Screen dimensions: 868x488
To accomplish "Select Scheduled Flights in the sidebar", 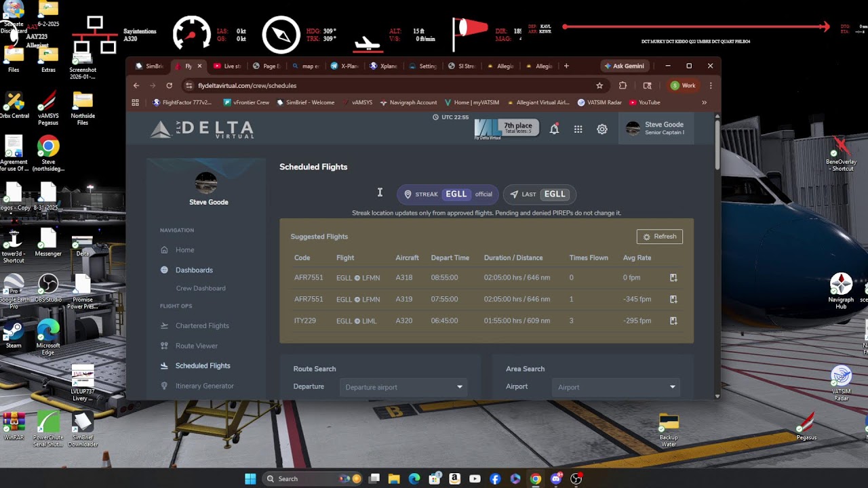I will point(203,365).
